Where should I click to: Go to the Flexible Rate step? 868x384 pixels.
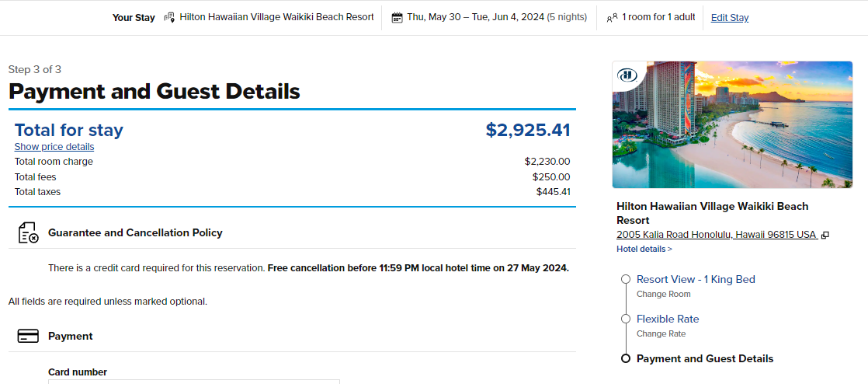[x=668, y=319]
